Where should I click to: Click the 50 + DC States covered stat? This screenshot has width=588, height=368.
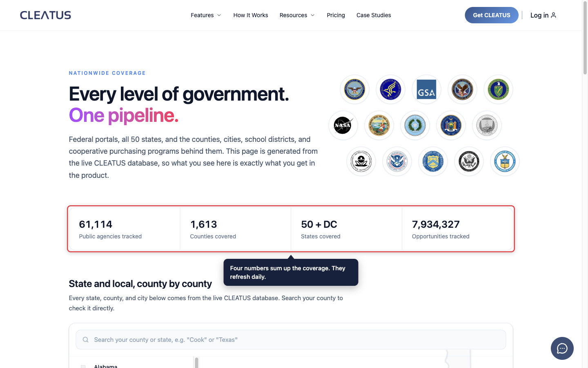pyautogui.click(x=347, y=229)
